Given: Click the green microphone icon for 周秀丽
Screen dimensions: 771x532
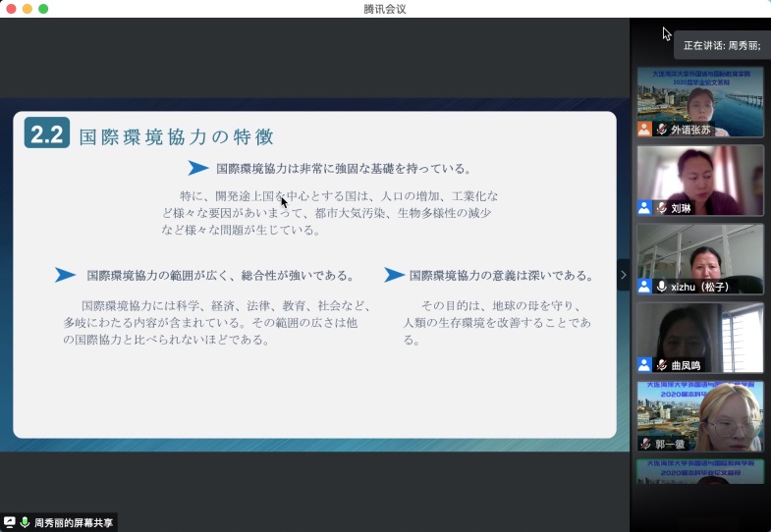Looking at the screenshot, I should tap(25, 522).
